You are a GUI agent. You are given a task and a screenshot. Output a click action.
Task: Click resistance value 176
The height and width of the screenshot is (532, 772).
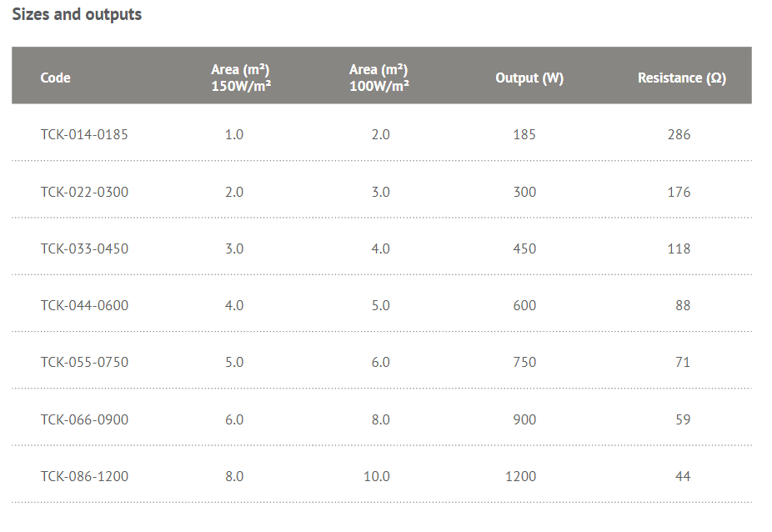click(679, 192)
